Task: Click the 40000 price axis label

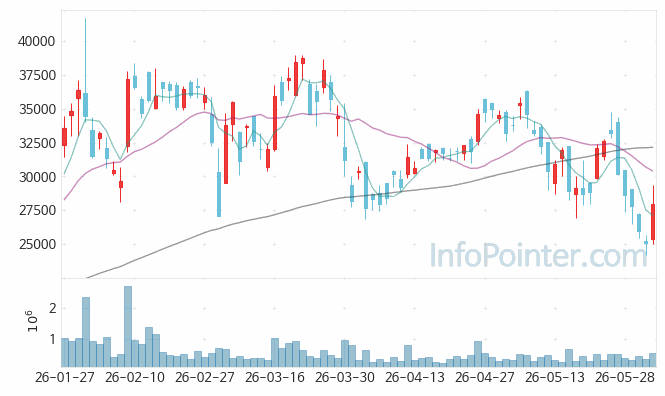Action: [x=36, y=42]
